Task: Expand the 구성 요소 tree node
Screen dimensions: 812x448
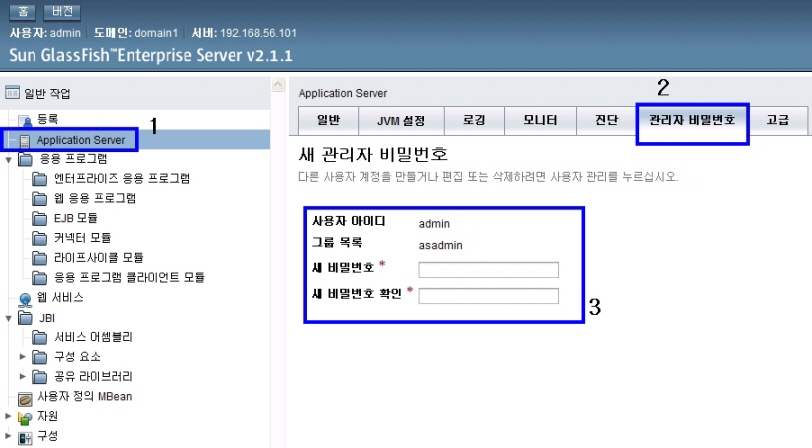Action: click(22, 356)
